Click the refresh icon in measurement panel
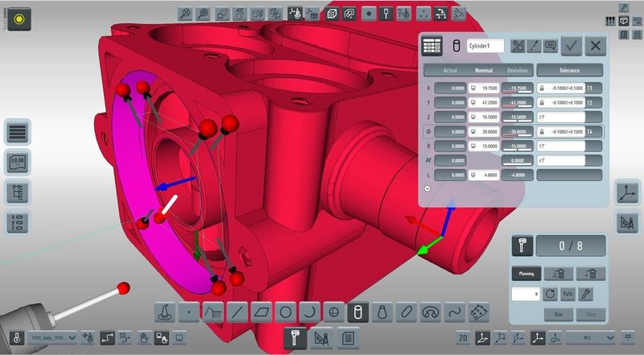This screenshot has height=355, width=644. 550,294
